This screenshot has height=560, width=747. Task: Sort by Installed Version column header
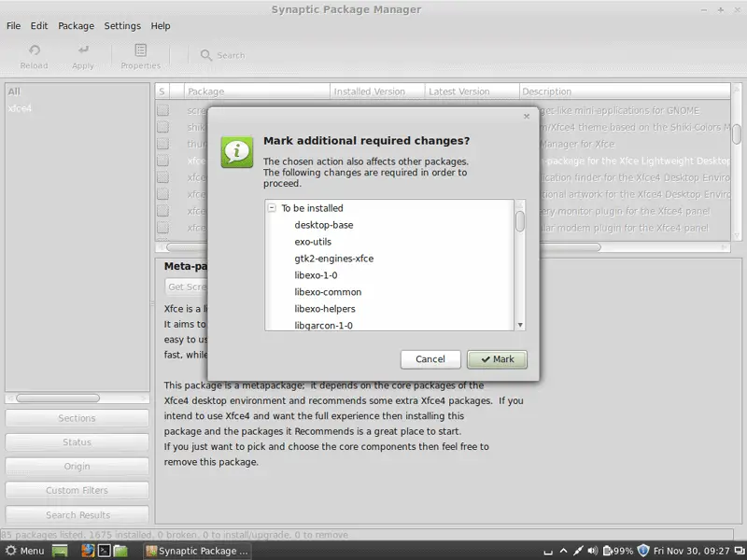[377, 91]
